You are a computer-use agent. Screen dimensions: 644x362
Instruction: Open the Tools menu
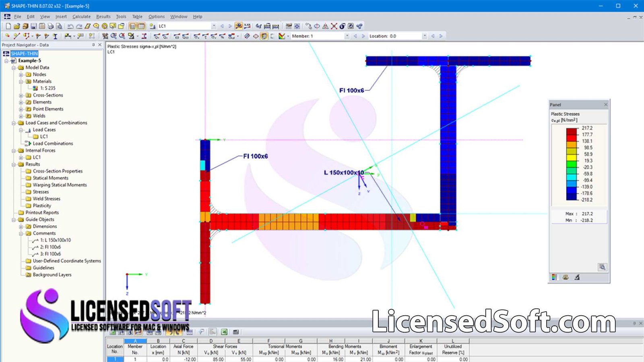pos(121,16)
